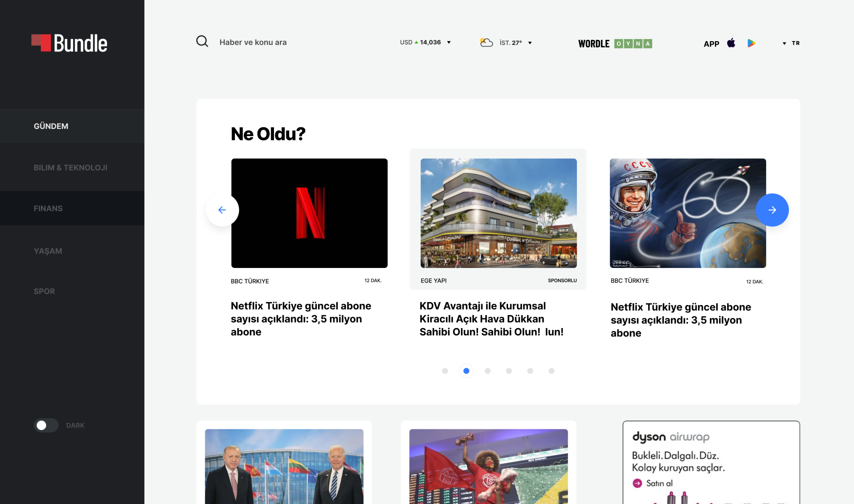
Task: Go to next carousel slide arrow
Action: tap(772, 210)
